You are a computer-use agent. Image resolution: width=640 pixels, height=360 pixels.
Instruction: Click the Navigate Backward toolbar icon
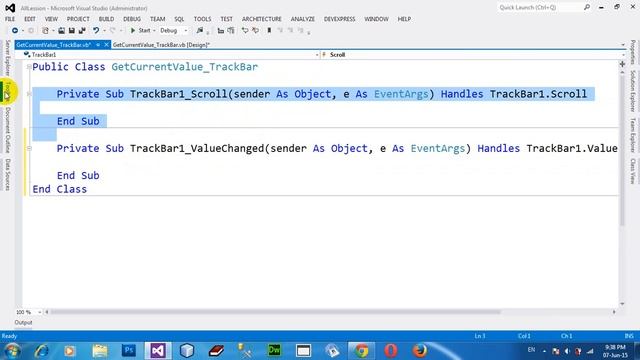(x=15, y=31)
